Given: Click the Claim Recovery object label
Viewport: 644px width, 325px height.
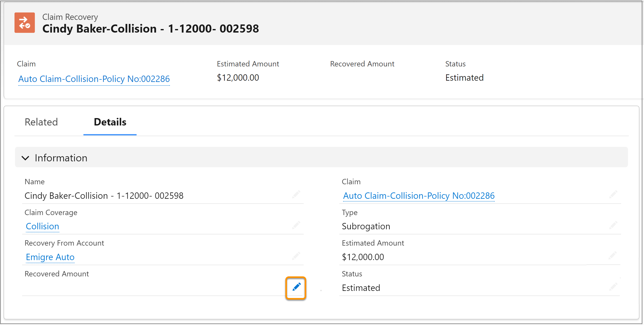Looking at the screenshot, I should (x=70, y=17).
